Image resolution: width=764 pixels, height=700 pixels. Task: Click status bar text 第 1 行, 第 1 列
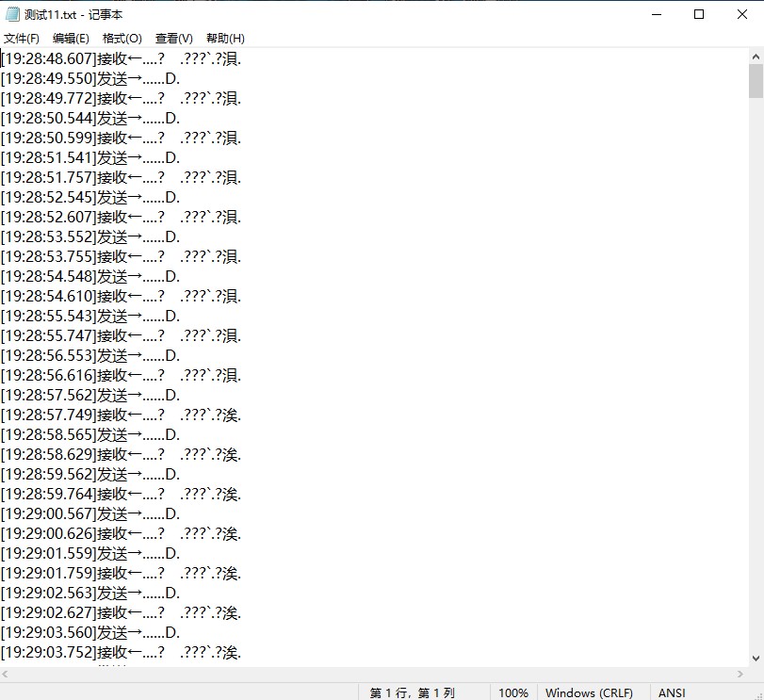[413, 692]
